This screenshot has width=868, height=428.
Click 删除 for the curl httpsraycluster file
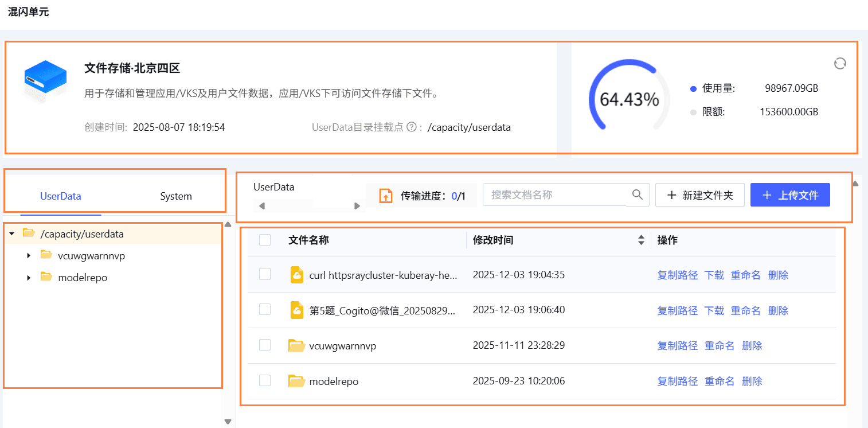click(779, 275)
